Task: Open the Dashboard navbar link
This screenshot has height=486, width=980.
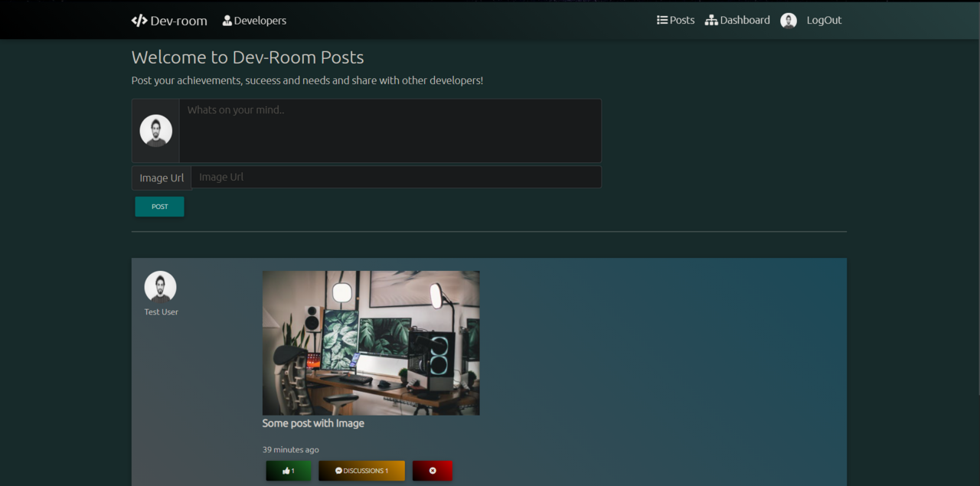Action: [x=737, y=21]
